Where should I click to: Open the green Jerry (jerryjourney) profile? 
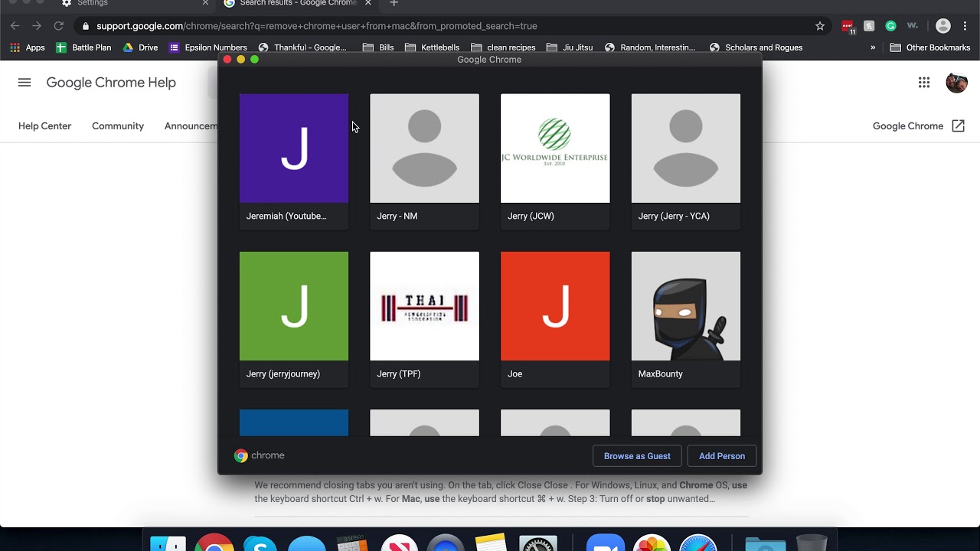(294, 319)
